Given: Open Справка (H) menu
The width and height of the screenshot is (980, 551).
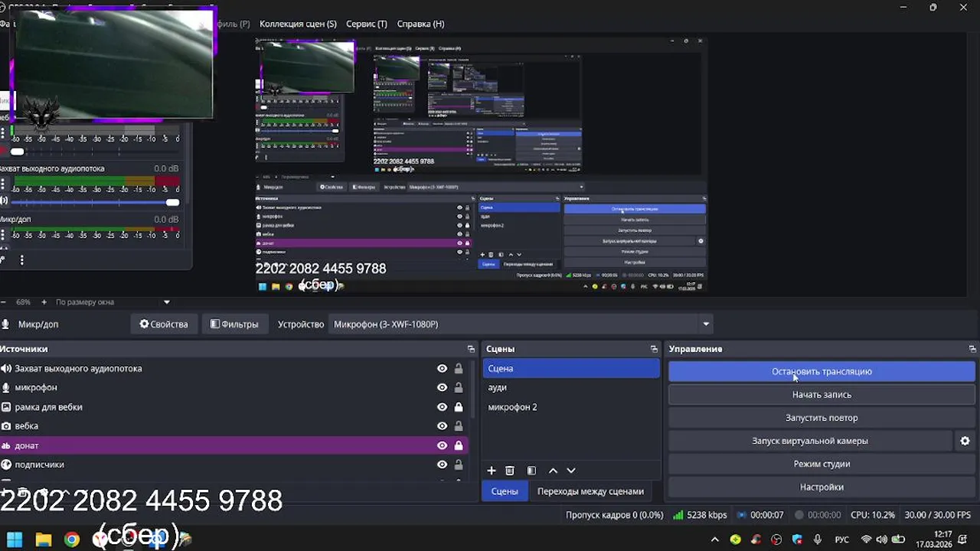Looking at the screenshot, I should point(420,24).
